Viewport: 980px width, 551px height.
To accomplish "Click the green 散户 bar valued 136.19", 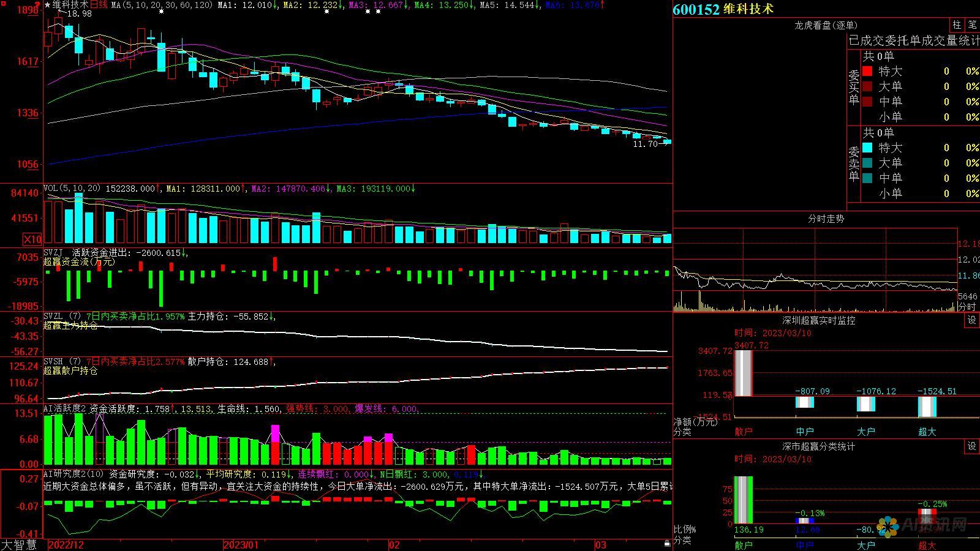I will click(x=744, y=500).
